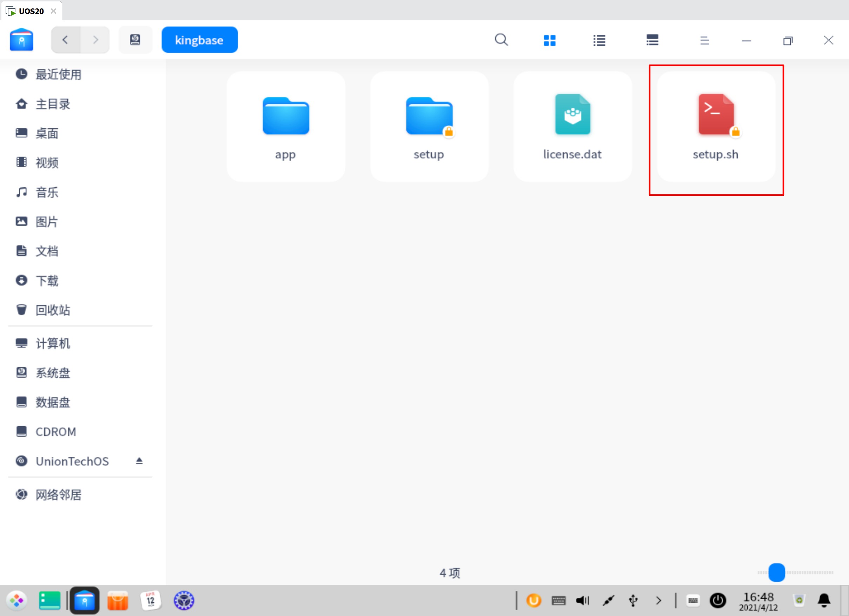The image size is (849, 616).
Task: Click the power button in tray
Action: (x=718, y=601)
